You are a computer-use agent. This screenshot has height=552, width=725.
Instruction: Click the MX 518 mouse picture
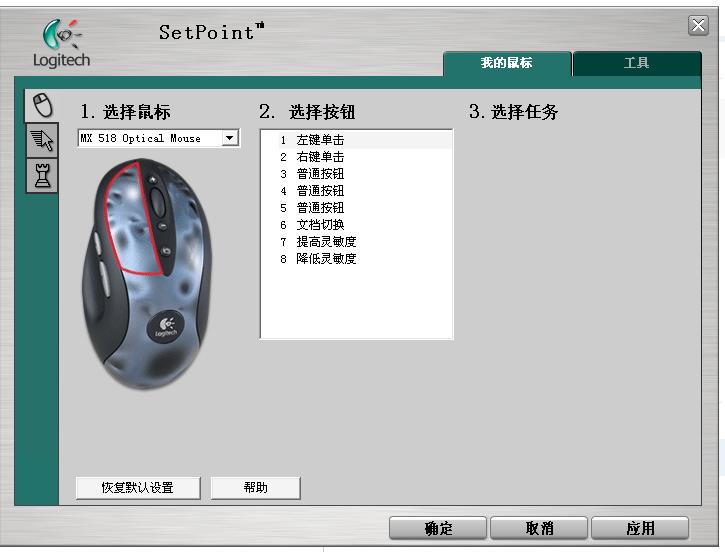[147, 274]
